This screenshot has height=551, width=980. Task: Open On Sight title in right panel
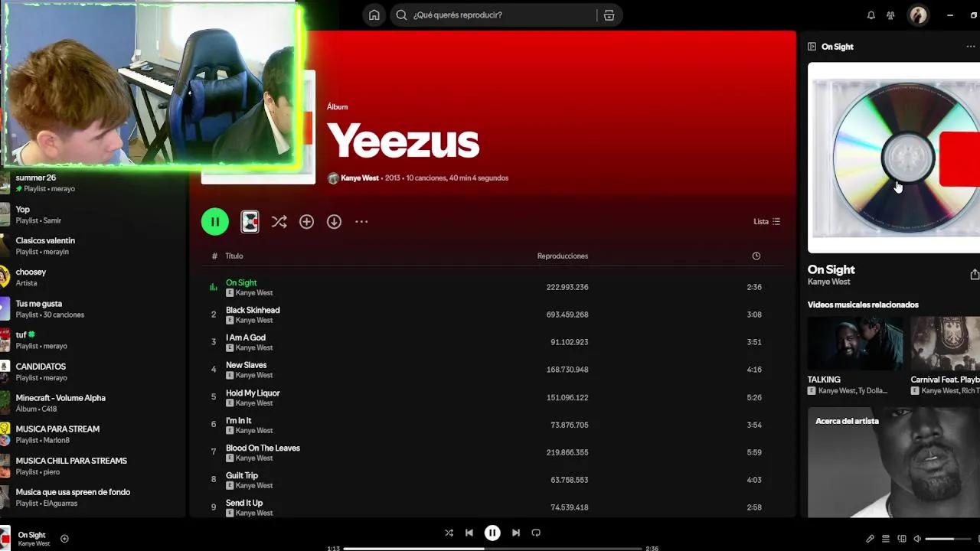(831, 269)
